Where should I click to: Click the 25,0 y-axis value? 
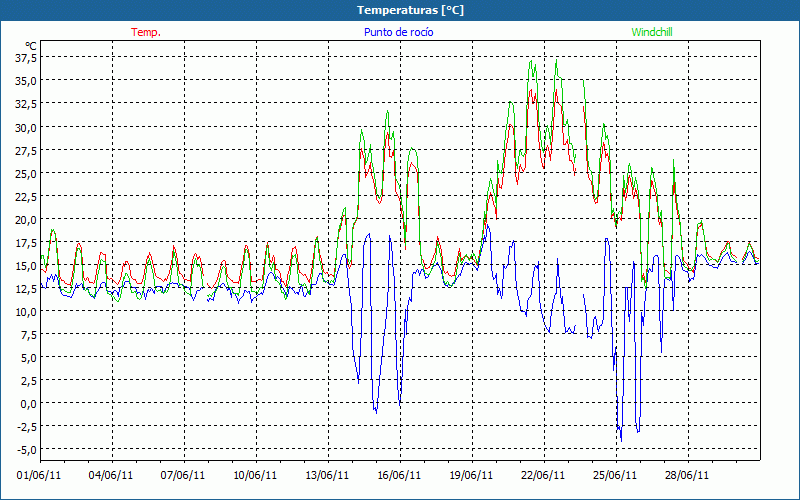(x=26, y=173)
